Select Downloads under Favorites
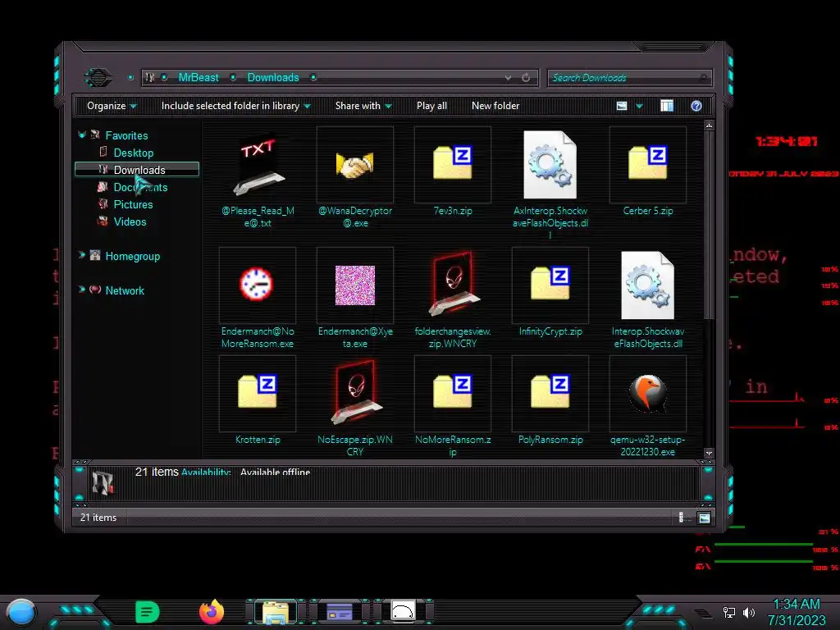The width and height of the screenshot is (840, 630). [137, 169]
